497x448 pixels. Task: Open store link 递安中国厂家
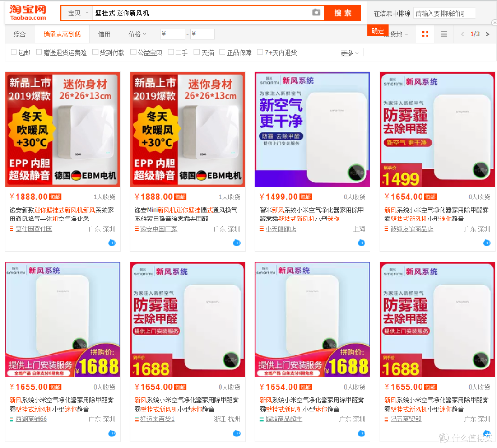(158, 228)
